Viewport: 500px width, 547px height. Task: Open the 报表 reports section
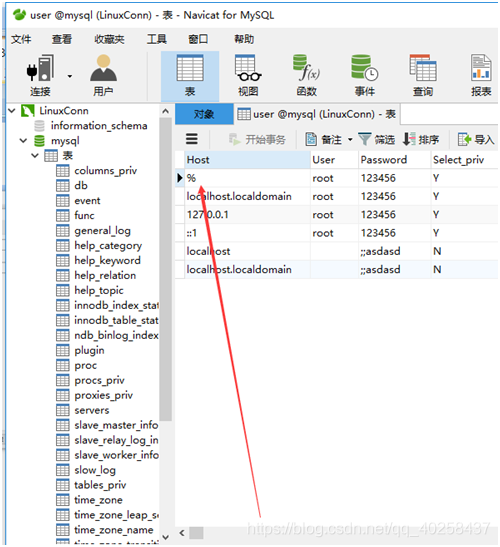tap(481, 75)
